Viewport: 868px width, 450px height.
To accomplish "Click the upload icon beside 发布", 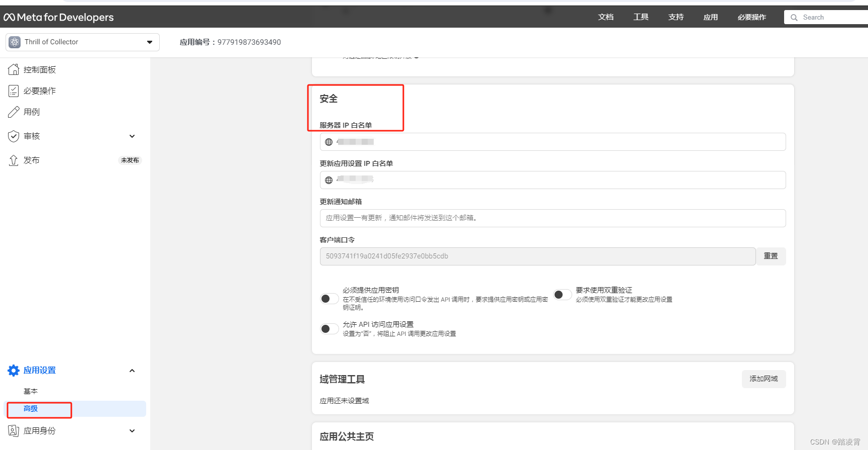I will pyautogui.click(x=14, y=160).
